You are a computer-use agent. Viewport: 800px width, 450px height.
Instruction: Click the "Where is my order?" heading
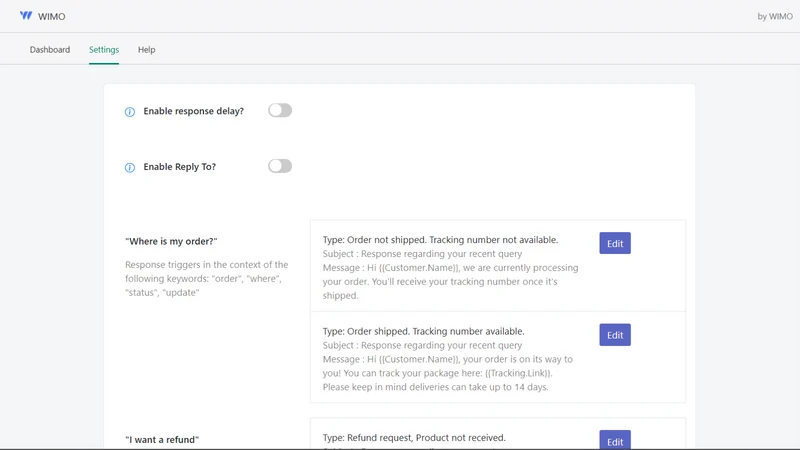[x=171, y=241]
